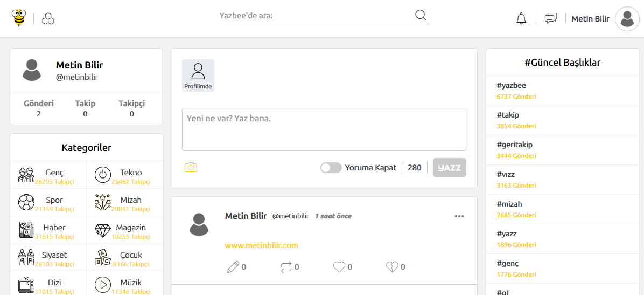Click the pencil reply icon on post

233,266
